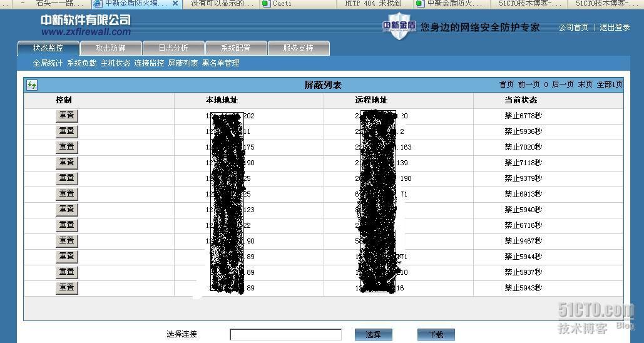The height and width of the screenshot is (343, 644).
Task: Open the 攻击防御 main tab
Action: [x=111, y=48]
